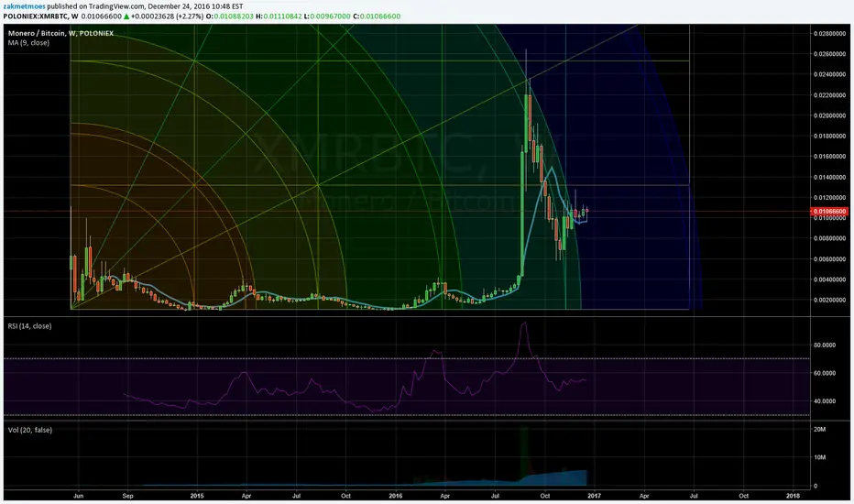
Task: Click the 2018 label on time axis
Action: (x=793, y=496)
